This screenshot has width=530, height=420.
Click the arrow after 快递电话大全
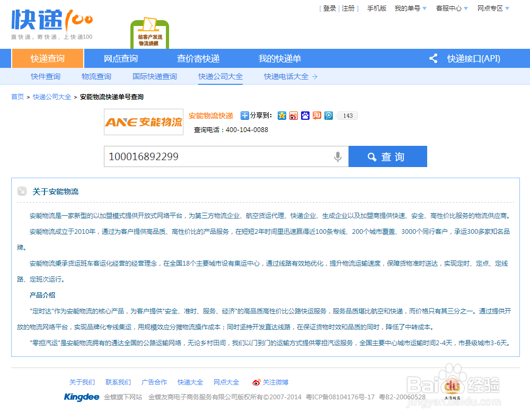click(x=315, y=77)
